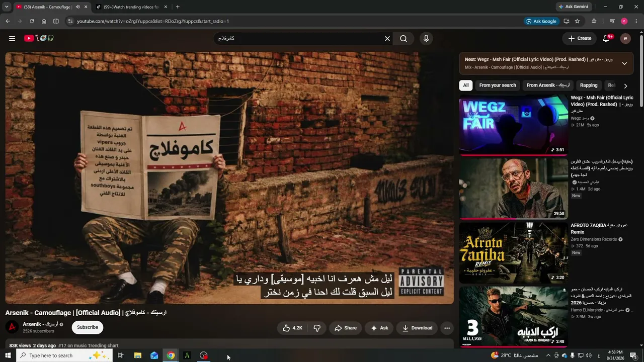Open the tab search dropdown
This screenshot has height=362, width=644.
7,7
